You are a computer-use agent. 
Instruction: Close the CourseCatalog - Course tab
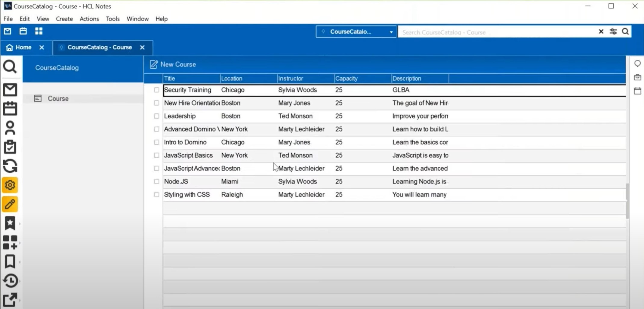[x=142, y=47]
